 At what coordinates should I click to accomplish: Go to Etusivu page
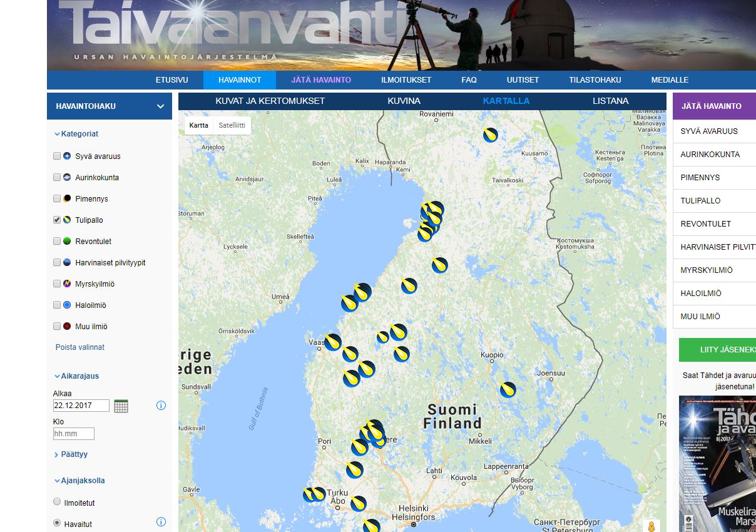172,80
